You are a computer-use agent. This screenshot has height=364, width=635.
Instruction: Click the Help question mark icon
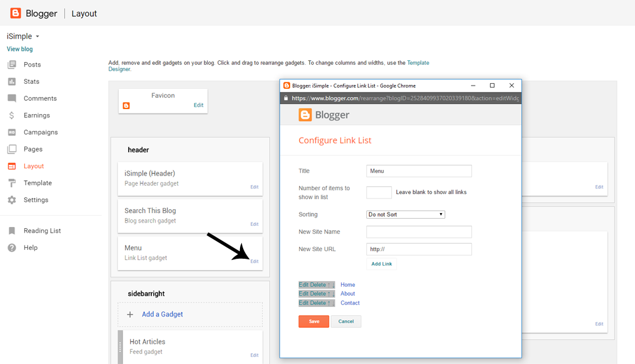point(12,247)
